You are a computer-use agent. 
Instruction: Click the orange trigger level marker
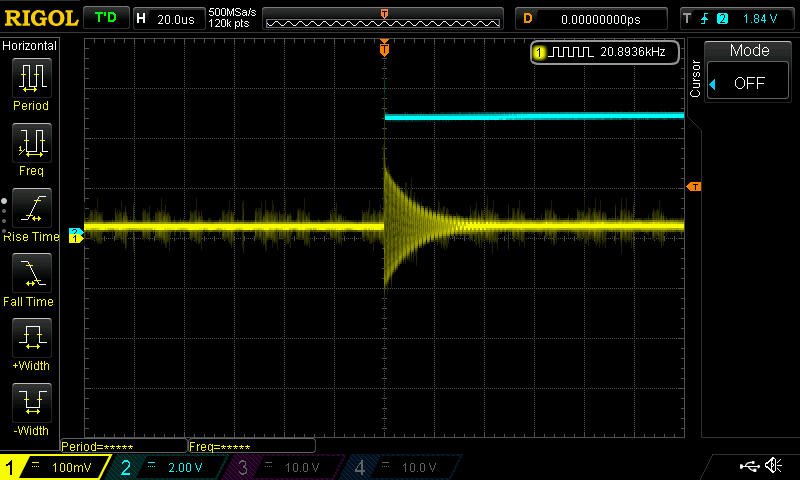click(x=692, y=187)
